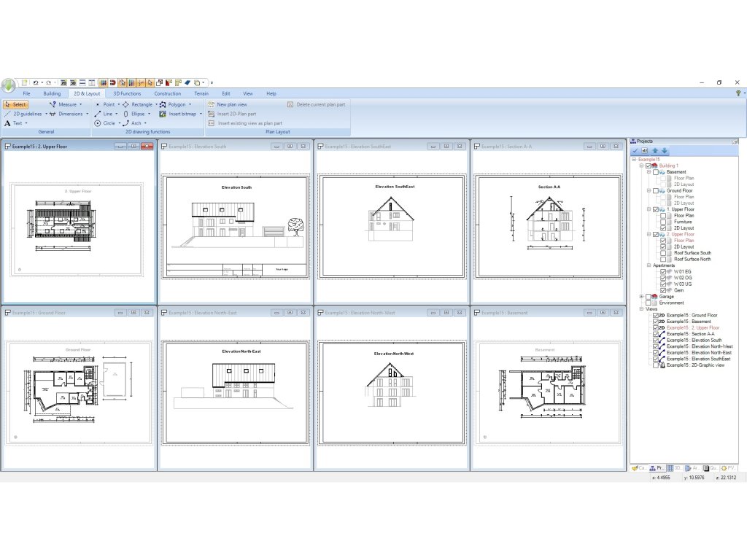Select the Rectangle drawing tool
747x560 pixels.
point(137,104)
